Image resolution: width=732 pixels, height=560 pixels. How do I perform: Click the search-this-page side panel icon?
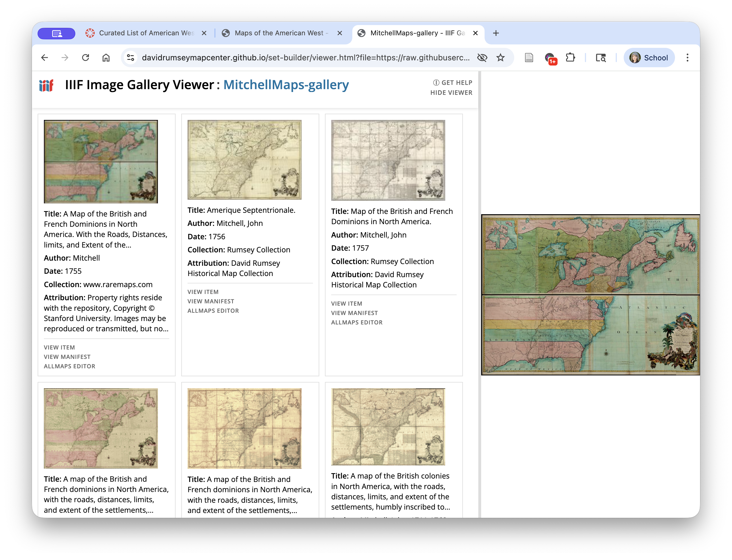(600, 57)
